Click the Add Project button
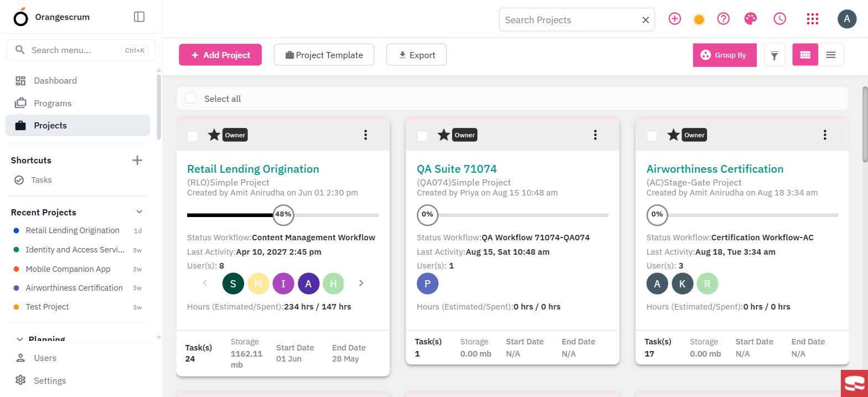The image size is (868, 397). coord(220,55)
